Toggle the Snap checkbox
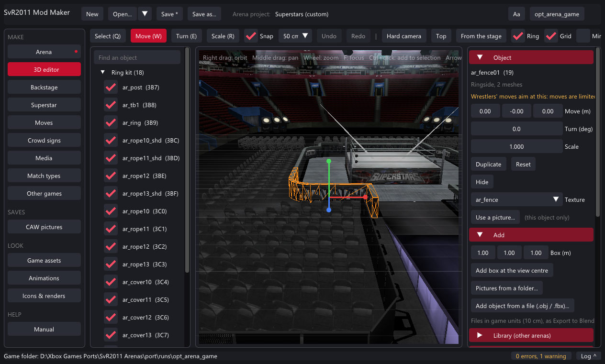The height and width of the screenshot is (364, 605). [251, 36]
